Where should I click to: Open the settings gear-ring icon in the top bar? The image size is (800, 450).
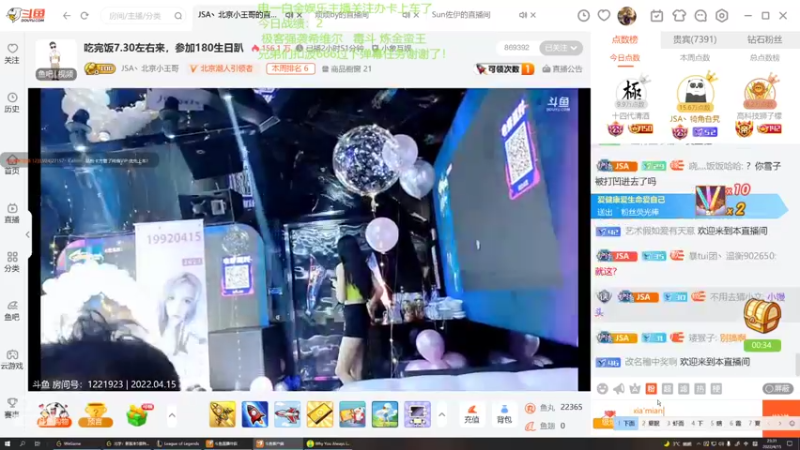tap(721, 16)
